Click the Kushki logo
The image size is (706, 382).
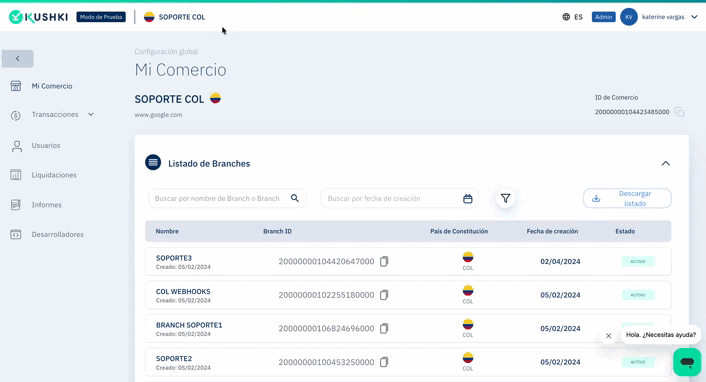coord(38,17)
